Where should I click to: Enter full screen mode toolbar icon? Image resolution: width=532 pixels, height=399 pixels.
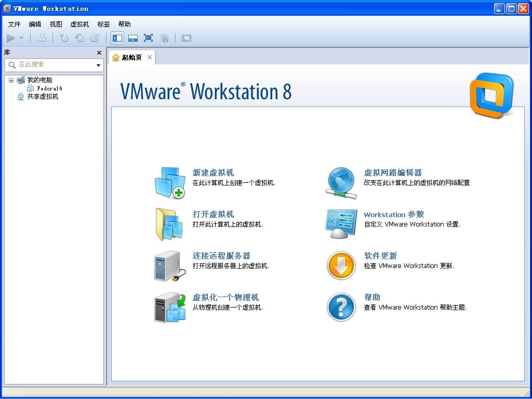click(148, 38)
